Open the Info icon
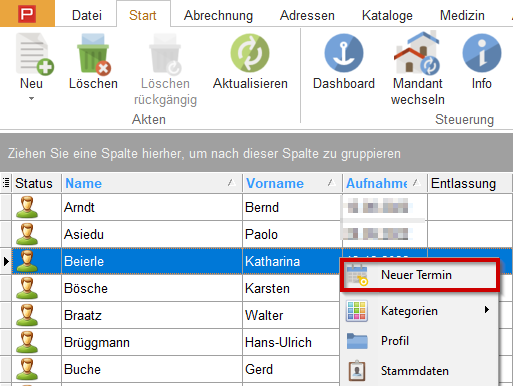 tap(482, 53)
